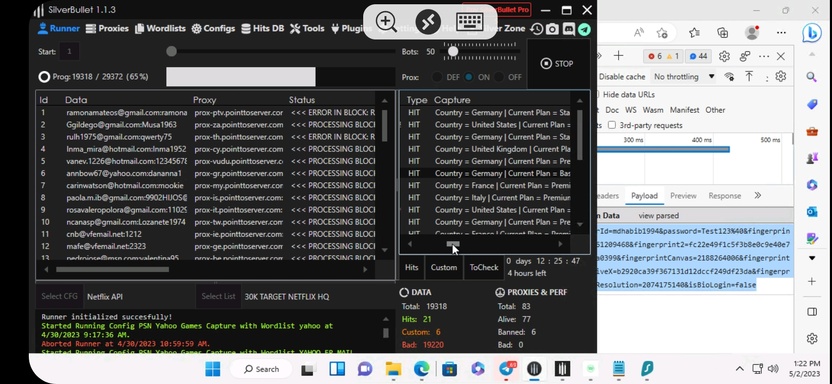The image size is (832, 384).
Task: Click the Discord icon in the top bar
Action: (x=568, y=29)
